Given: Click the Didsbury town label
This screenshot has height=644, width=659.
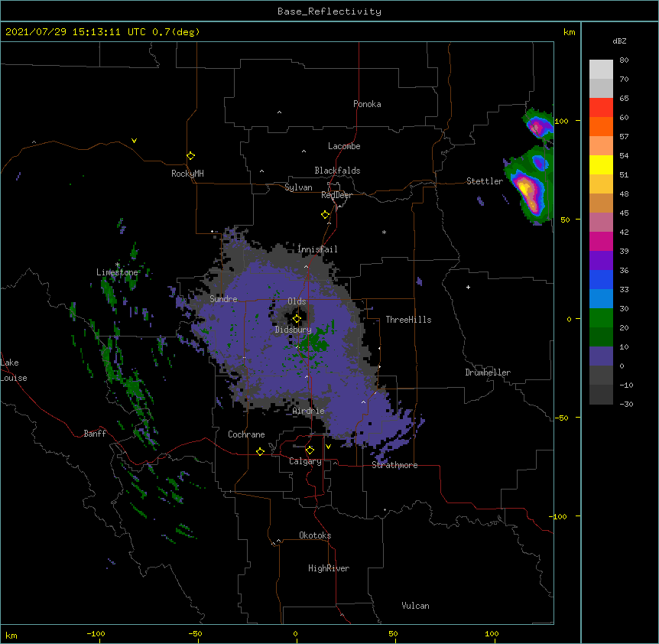Looking at the screenshot, I should (x=293, y=330).
